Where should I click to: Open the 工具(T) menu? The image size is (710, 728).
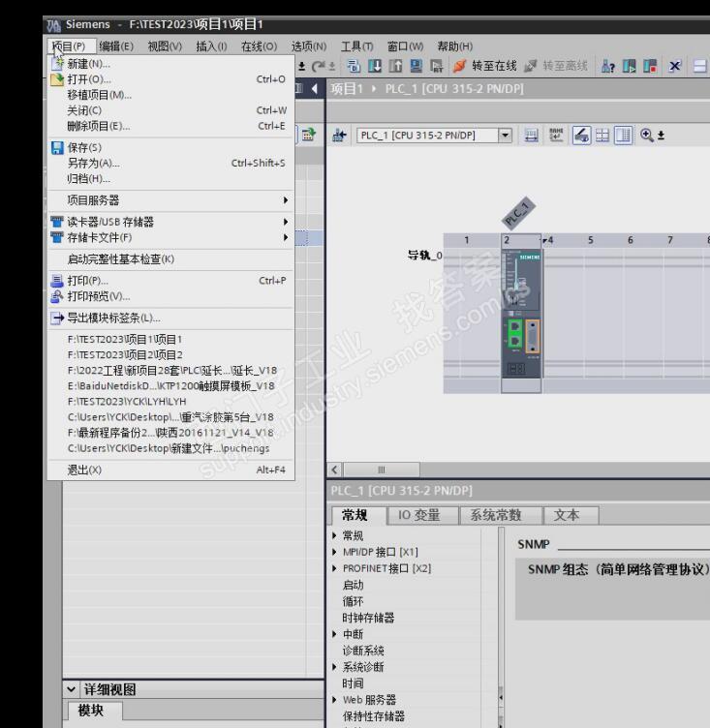356,46
